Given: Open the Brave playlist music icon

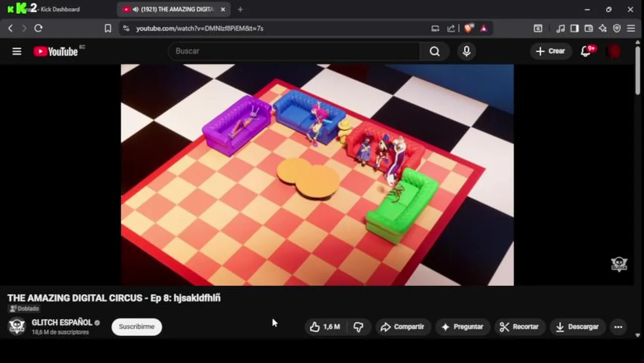Looking at the screenshot, I should click(x=560, y=28).
